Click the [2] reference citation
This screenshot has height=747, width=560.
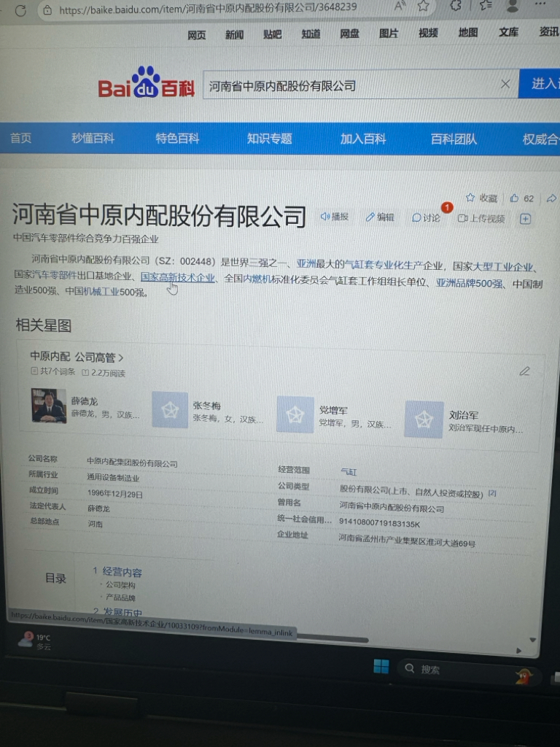pyautogui.click(x=492, y=493)
